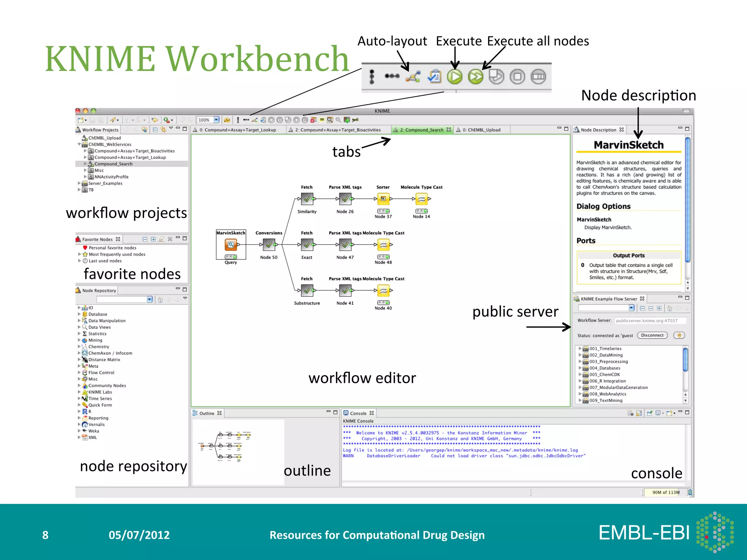Open the zoom 100% dropdown
747x560 pixels.
pos(216,120)
